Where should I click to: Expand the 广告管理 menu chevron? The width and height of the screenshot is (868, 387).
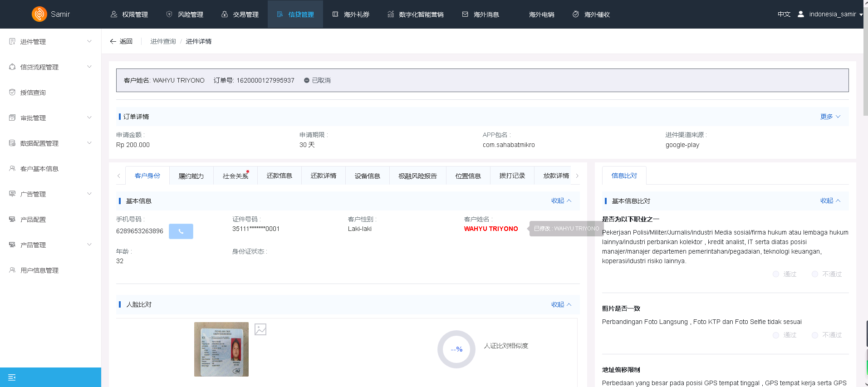click(89, 194)
